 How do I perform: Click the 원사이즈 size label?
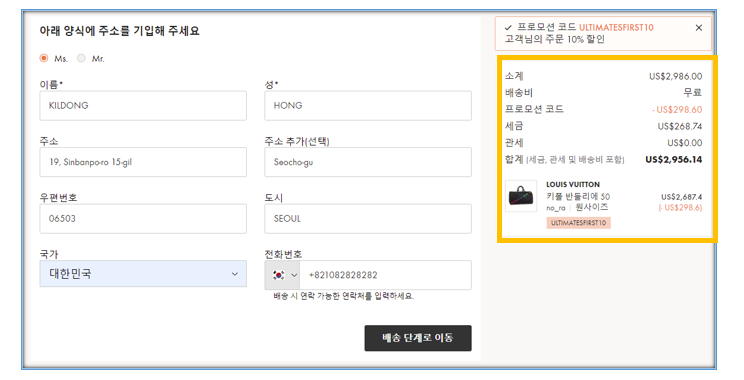pos(592,207)
